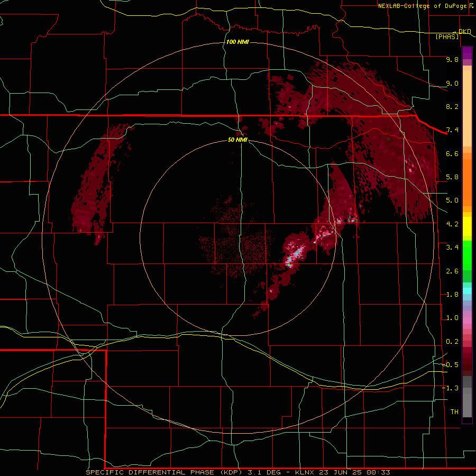Click the 9.0 value on the color scale

pyautogui.click(x=452, y=83)
